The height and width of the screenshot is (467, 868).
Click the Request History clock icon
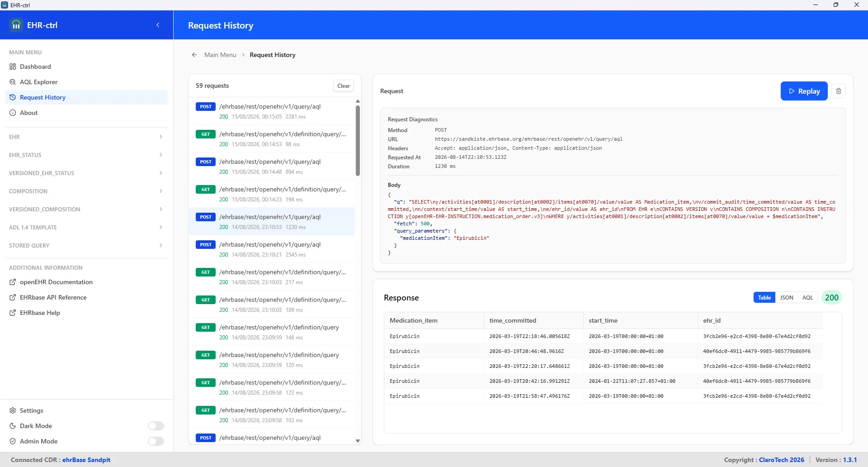click(13, 97)
